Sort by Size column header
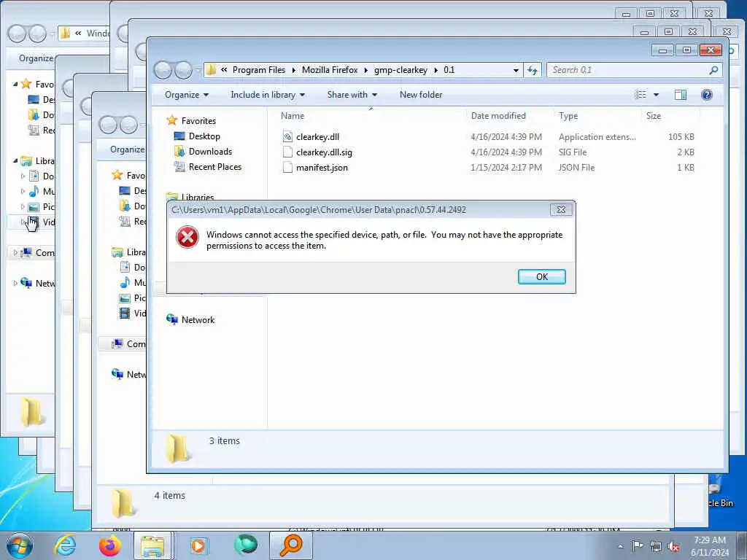747x560 pixels. point(653,116)
